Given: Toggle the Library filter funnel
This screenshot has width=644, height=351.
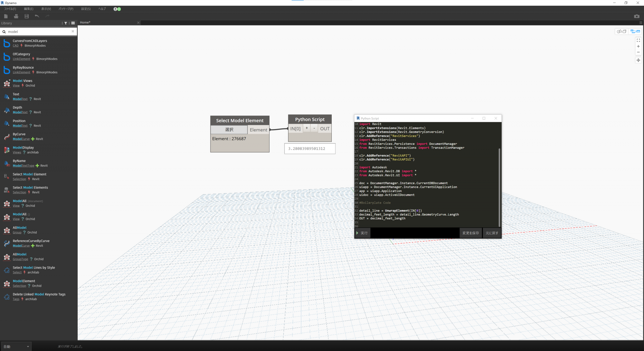Looking at the screenshot, I should click(x=66, y=23).
